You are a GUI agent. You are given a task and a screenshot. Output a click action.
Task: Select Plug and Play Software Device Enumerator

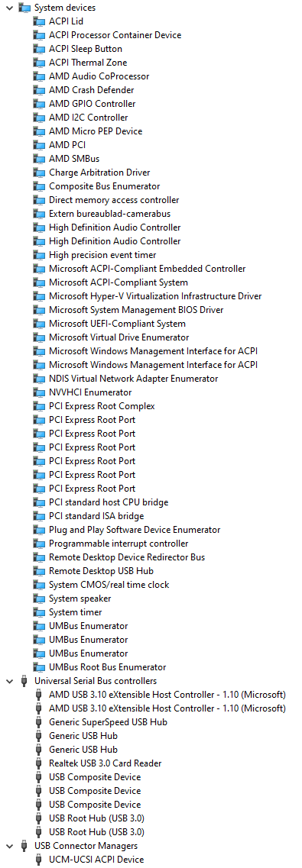tap(134, 530)
